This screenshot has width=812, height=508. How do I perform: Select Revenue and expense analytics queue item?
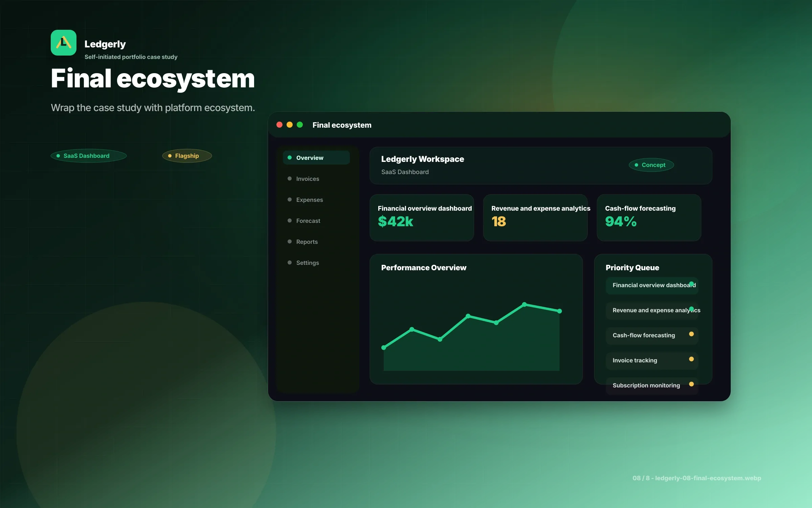[652, 311]
